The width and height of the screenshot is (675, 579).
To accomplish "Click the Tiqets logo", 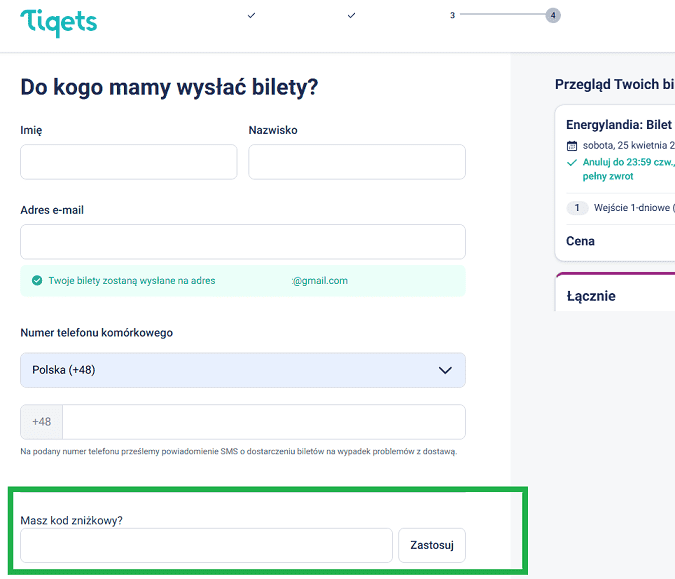I will [59, 21].
